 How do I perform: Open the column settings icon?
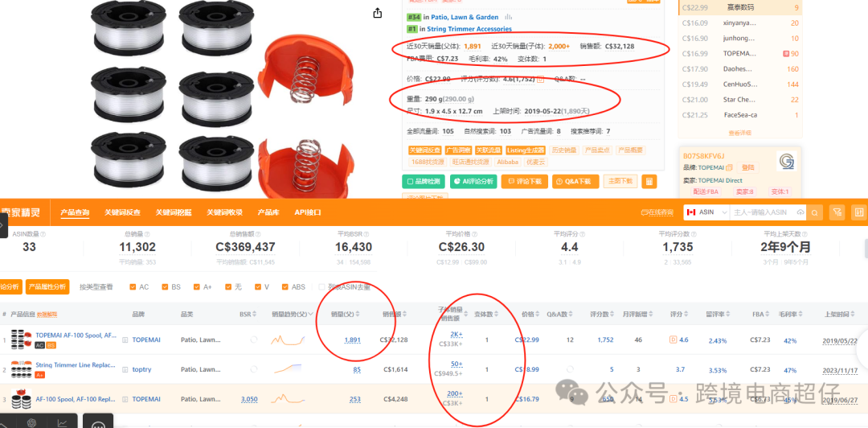(x=859, y=212)
